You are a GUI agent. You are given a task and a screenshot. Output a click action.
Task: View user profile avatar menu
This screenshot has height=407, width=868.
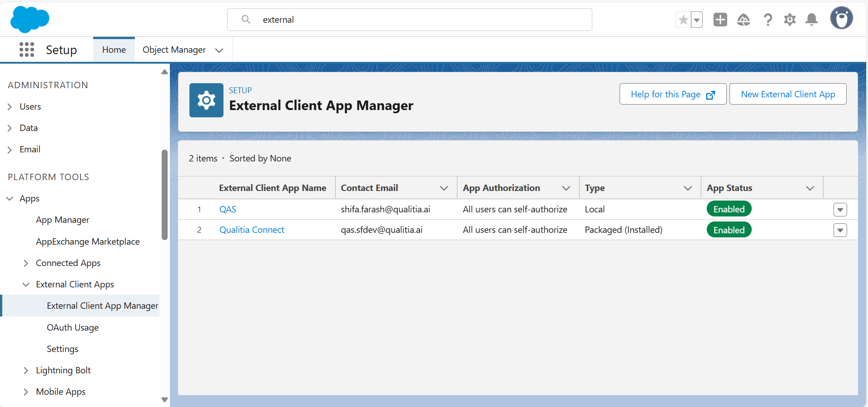841,19
